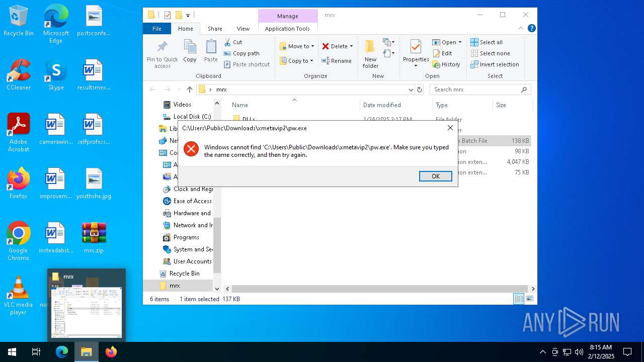The image size is (644, 362).
Task: Switch to the View ribbon tab
Action: point(243,29)
